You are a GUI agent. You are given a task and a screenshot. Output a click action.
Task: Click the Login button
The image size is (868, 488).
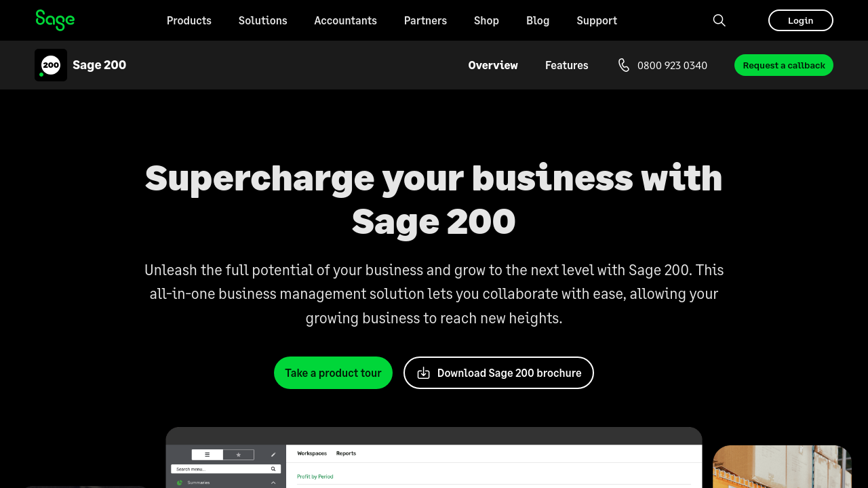pos(800,20)
